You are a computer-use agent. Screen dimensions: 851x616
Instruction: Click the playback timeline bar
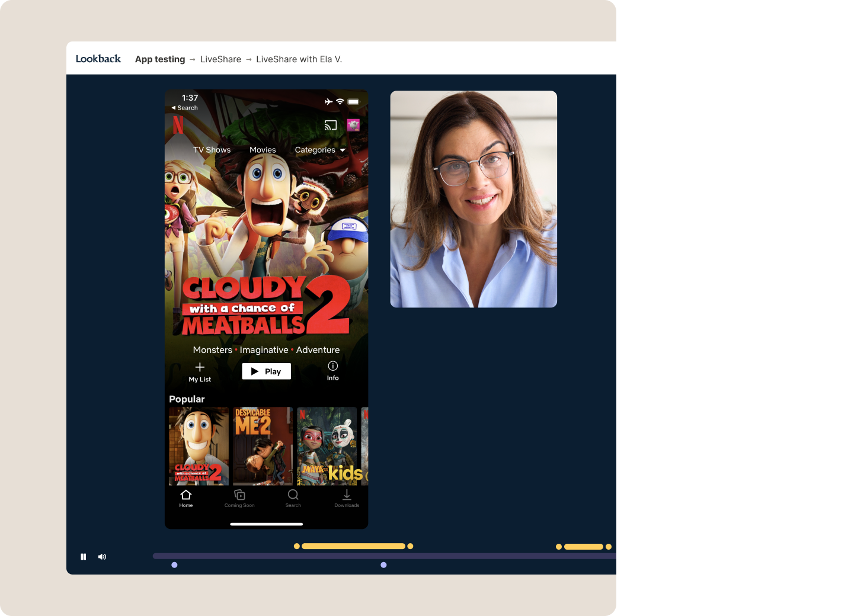pos(385,556)
